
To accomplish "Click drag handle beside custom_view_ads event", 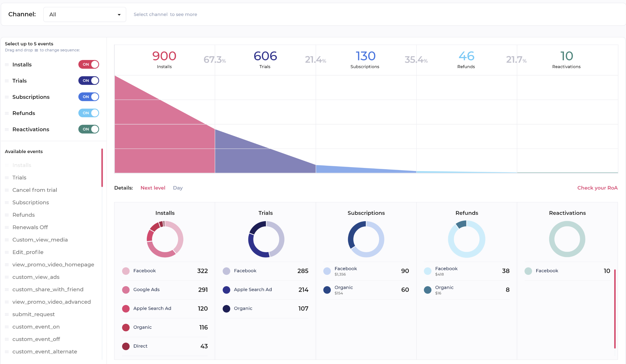I will pyautogui.click(x=7, y=277).
